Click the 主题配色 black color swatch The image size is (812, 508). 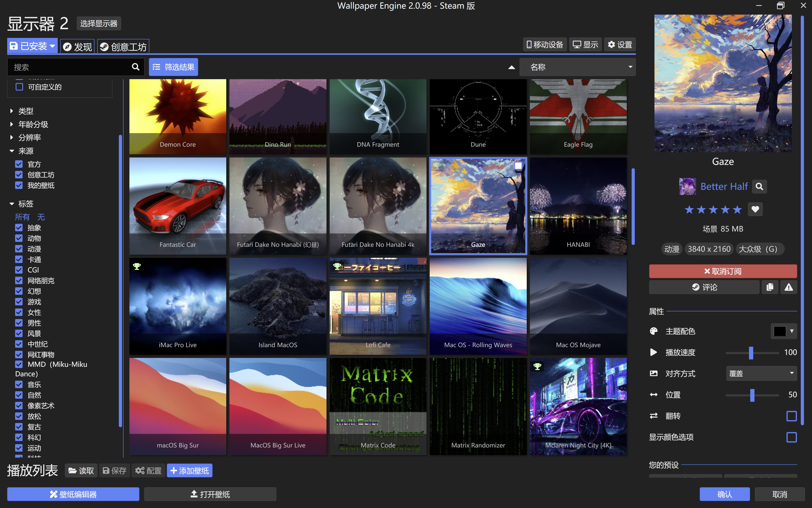pos(779,331)
